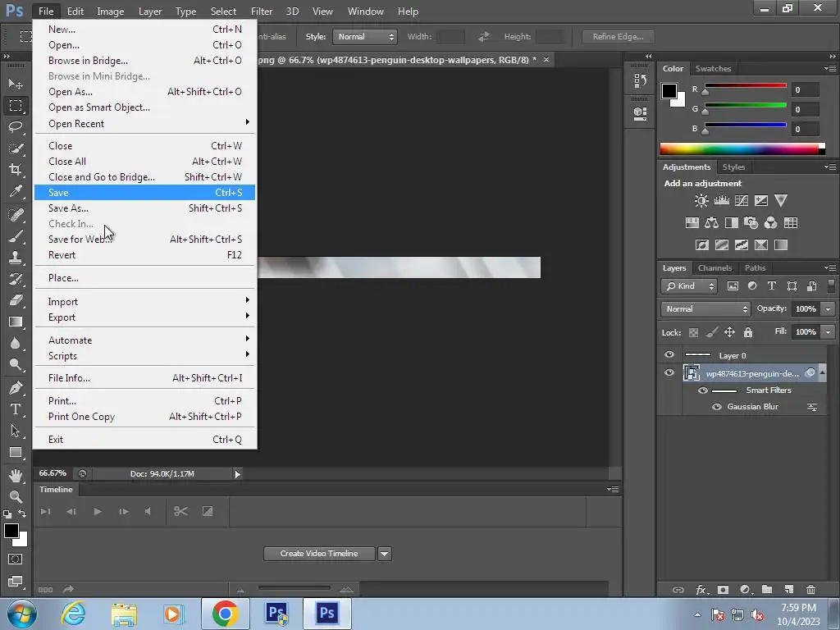Open the Opacity slider dropdown arrow
Screen dimensions: 840x630
(x=829, y=309)
